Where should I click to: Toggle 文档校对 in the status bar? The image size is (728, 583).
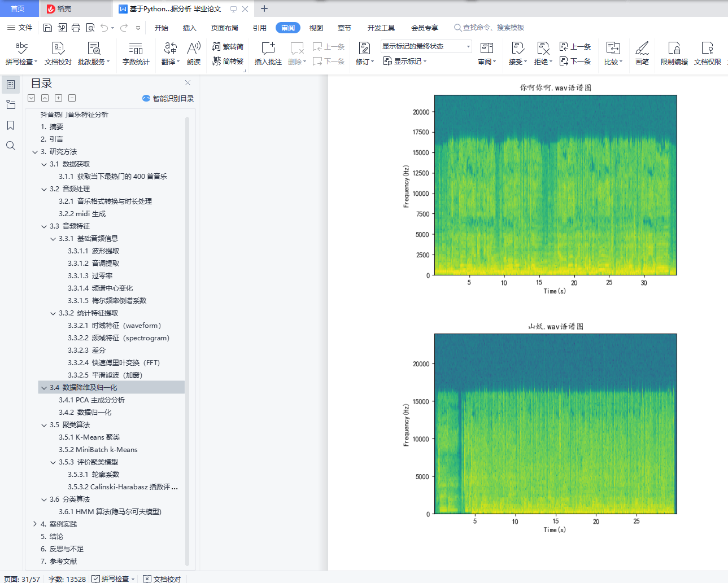pyautogui.click(x=162, y=579)
